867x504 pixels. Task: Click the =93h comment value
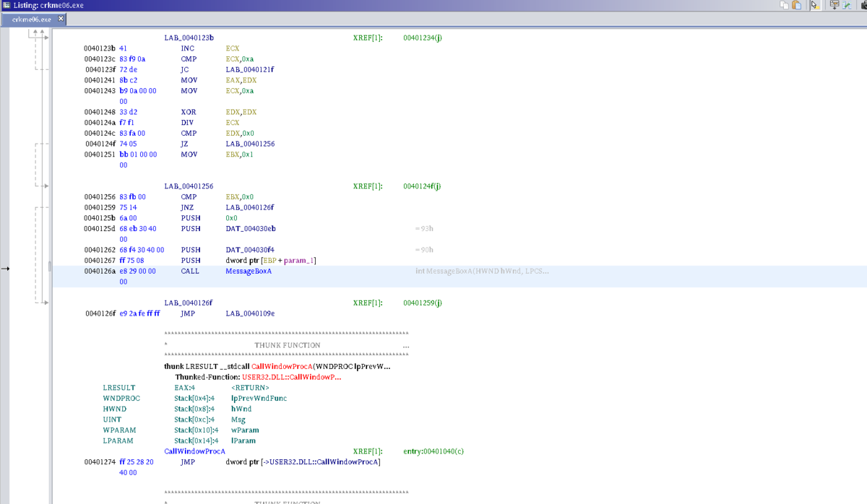coord(424,228)
